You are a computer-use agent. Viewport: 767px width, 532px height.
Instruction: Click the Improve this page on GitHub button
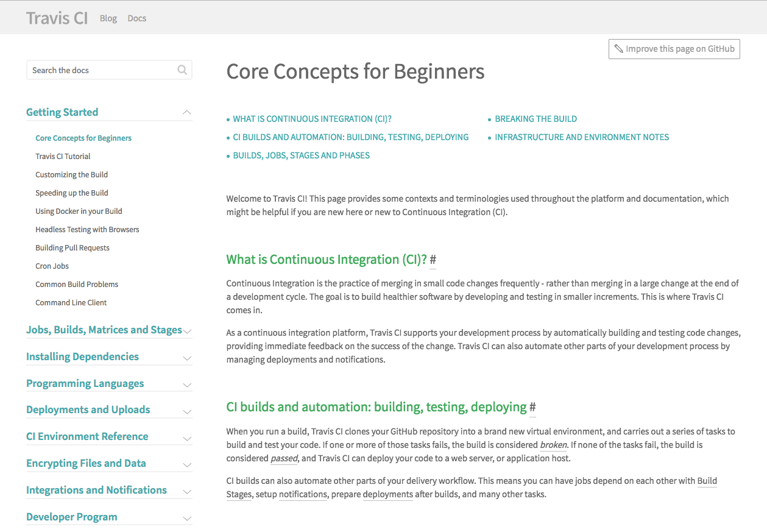pyautogui.click(x=674, y=49)
